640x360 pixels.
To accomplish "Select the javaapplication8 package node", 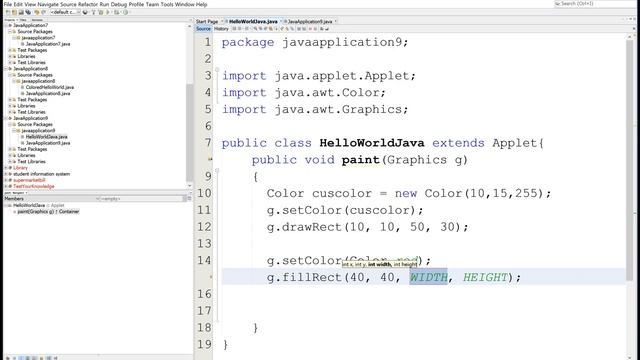I will pos(38,81).
